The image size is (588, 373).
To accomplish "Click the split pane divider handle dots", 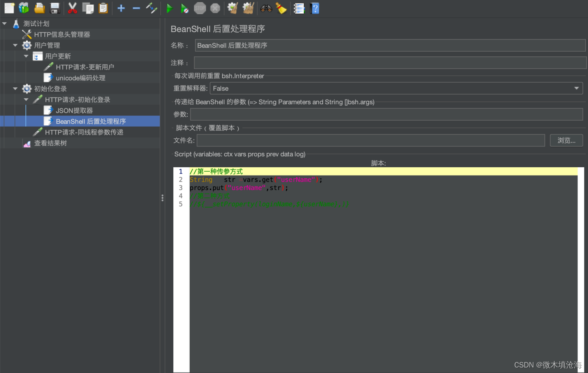I will 162,198.
